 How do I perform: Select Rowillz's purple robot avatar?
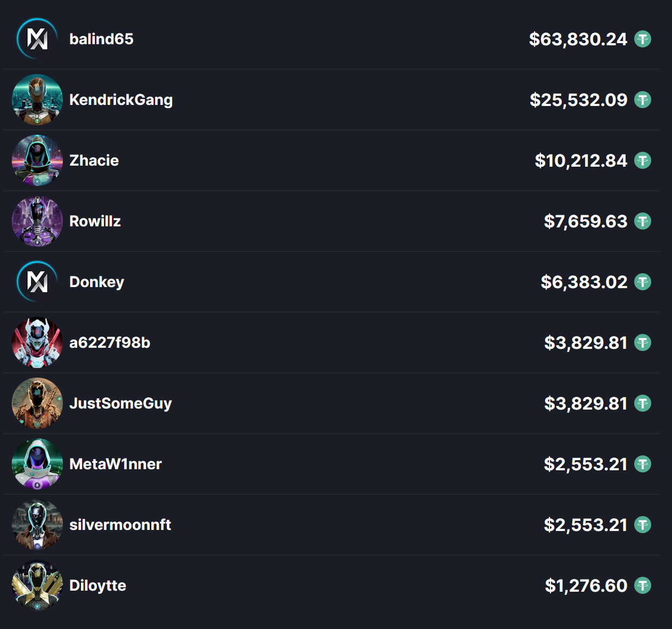coord(37,221)
